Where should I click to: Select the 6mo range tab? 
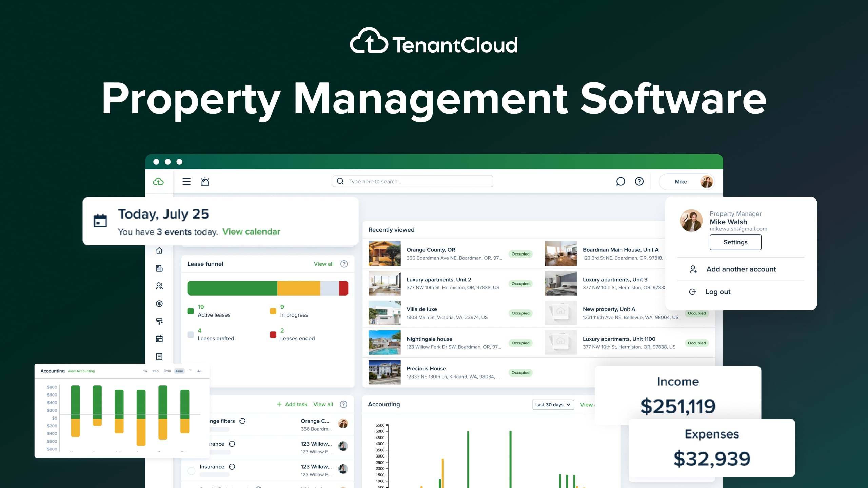pyautogui.click(x=179, y=371)
